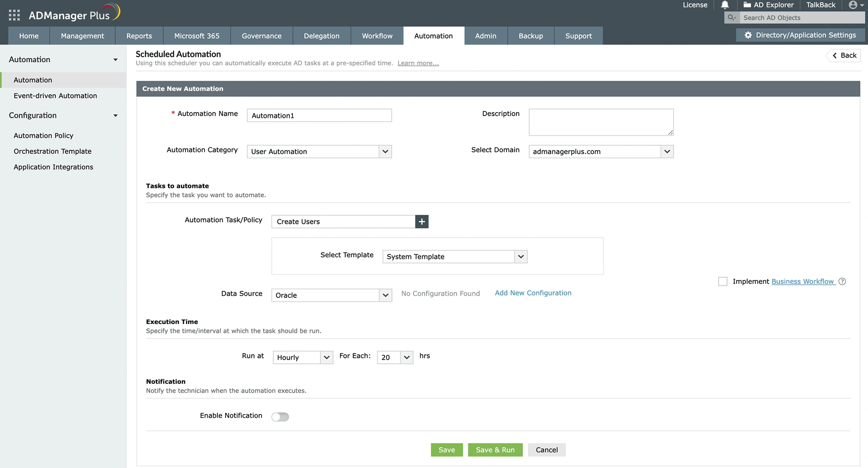Open AD Explorer folder icon
Viewport: 868px width, 468px height.
click(747, 5)
